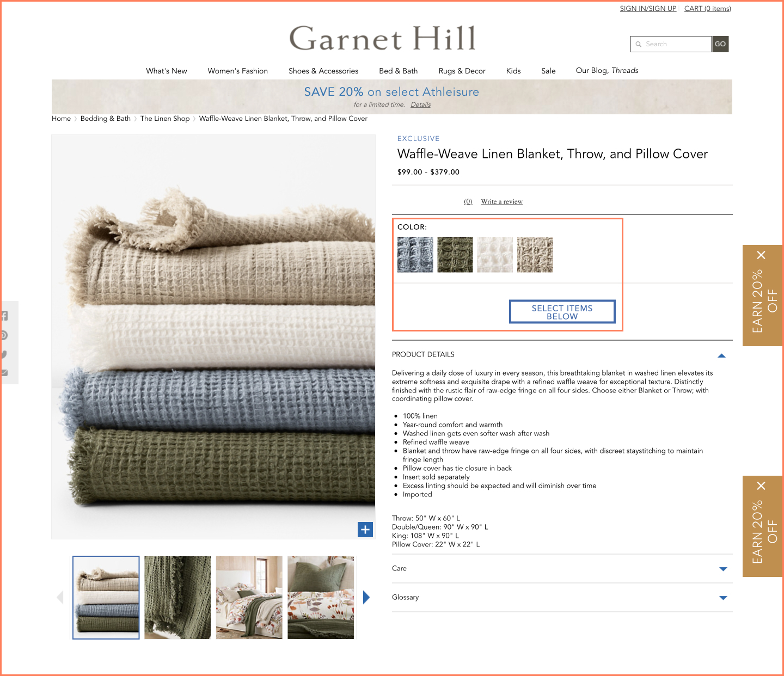The height and width of the screenshot is (676, 784).
Task: Click the left arrow of thumbnail carousel
Action: tap(60, 598)
